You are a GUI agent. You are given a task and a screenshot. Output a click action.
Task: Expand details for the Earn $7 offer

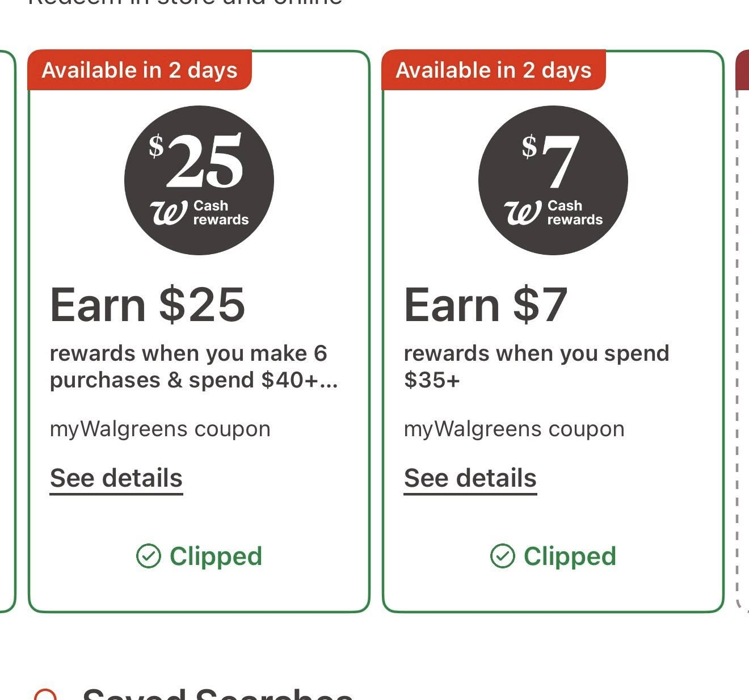coord(470,478)
